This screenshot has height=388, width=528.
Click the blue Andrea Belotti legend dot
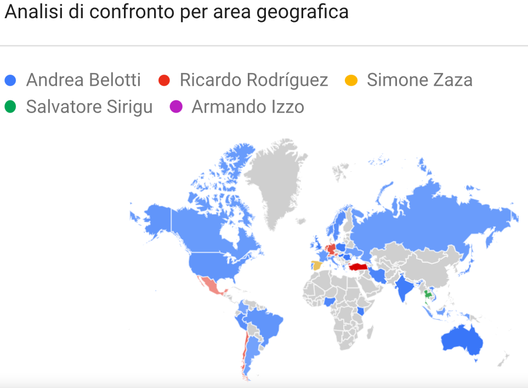[x=10, y=80]
